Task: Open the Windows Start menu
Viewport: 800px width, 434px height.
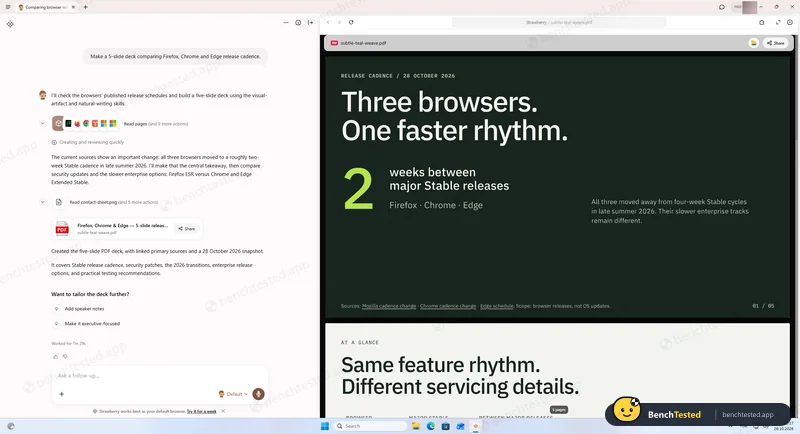Action: pyautogui.click(x=324, y=426)
